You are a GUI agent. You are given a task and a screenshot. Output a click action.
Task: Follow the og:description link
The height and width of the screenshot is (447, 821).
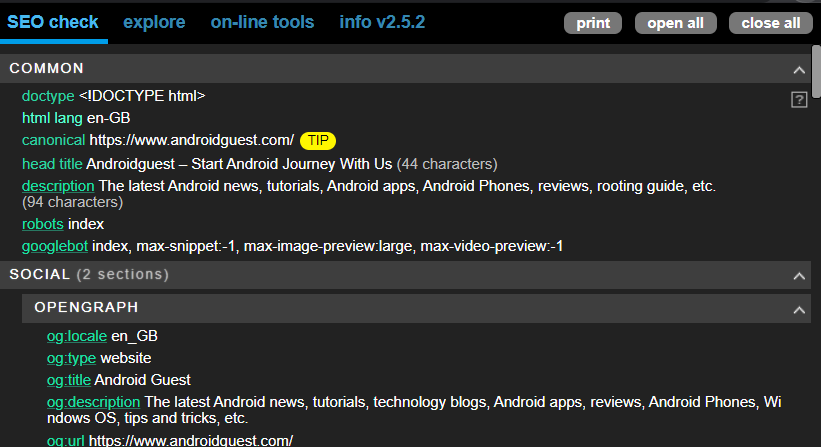click(93, 402)
